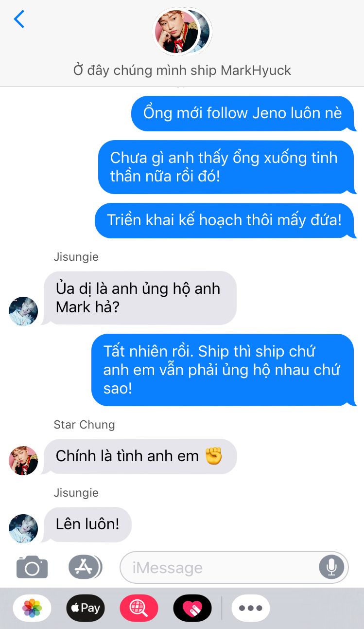Open group avatar at top of chat
Screen dimensions: 364x629
pyautogui.click(x=182, y=31)
